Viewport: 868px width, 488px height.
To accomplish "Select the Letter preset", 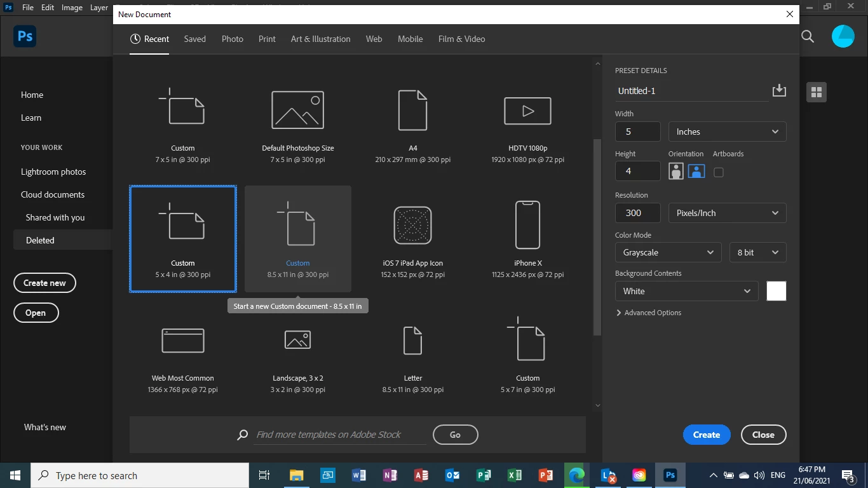I will click(413, 354).
